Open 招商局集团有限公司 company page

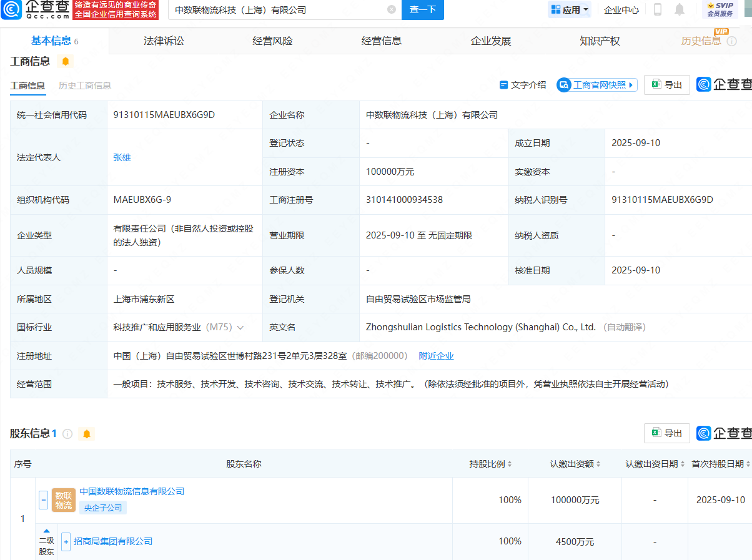click(113, 541)
